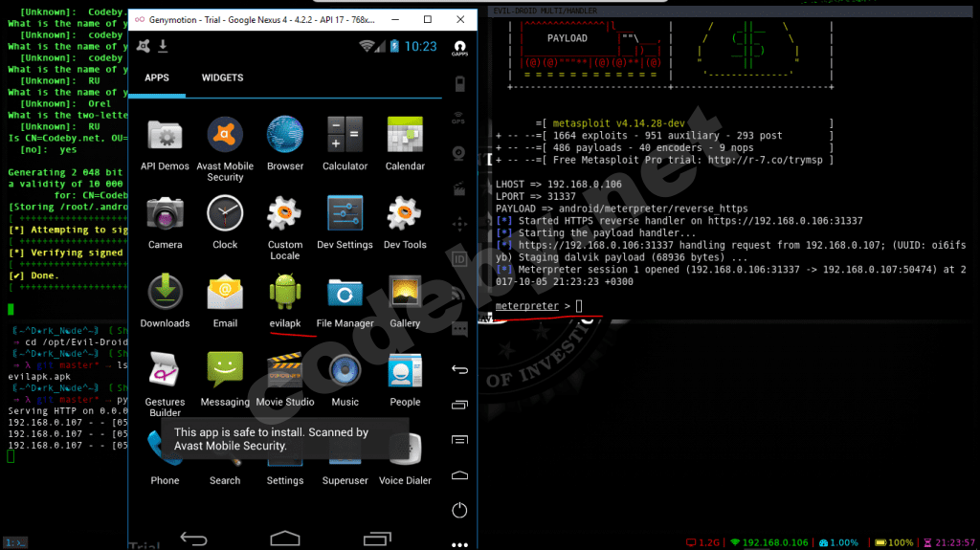Open Genymotion battery widget in sidebar
Viewport: 980px width, 550px height.
pos(459,84)
